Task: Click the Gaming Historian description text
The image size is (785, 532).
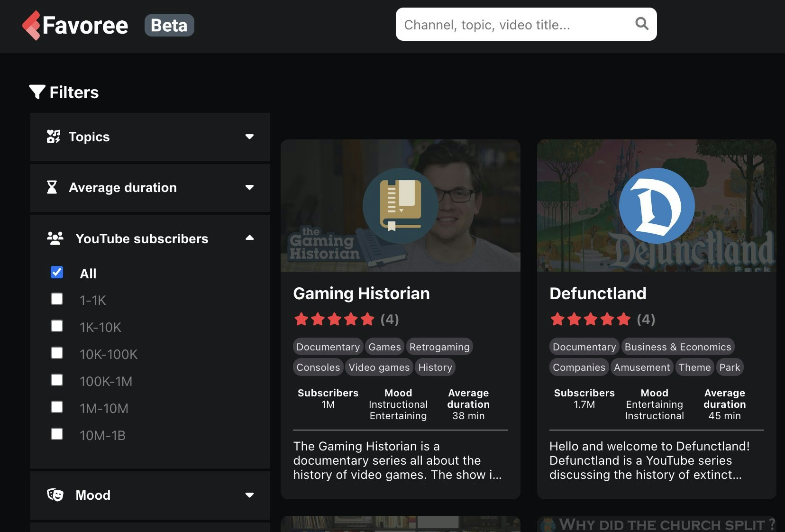Action: click(x=397, y=460)
